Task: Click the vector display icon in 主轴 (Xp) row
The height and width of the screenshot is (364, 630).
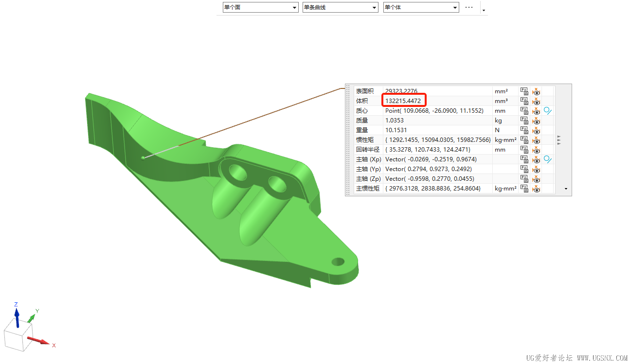Action: 548,159
